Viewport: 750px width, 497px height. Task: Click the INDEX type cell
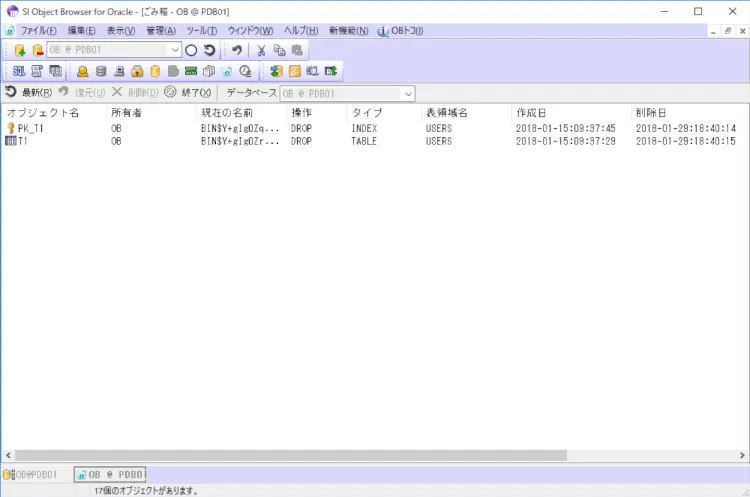[x=364, y=129]
